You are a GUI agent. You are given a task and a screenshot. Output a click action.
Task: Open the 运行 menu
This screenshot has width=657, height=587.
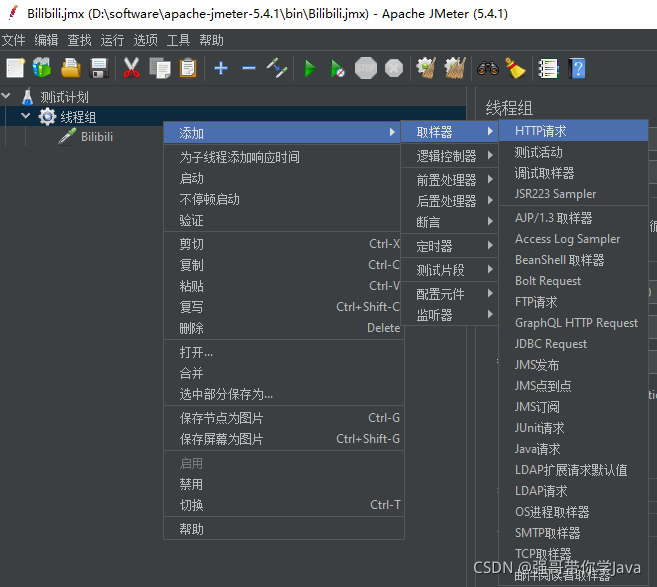112,40
